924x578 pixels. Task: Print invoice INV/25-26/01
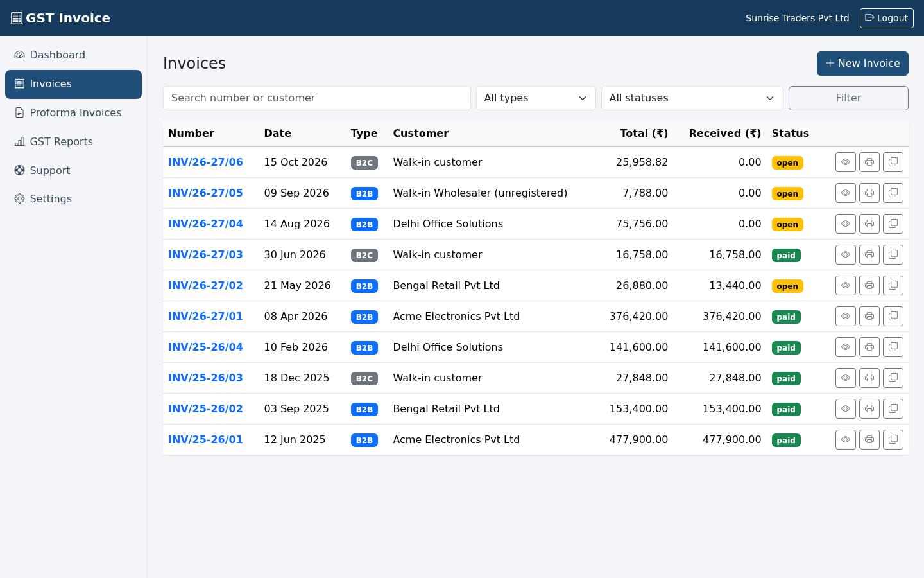[x=869, y=440]
